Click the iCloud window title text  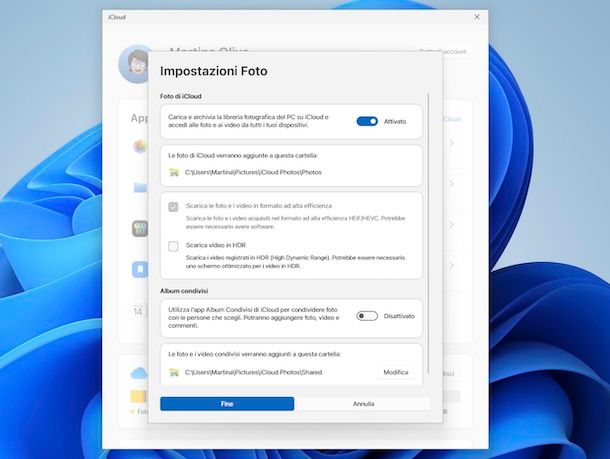click(117, 17)
